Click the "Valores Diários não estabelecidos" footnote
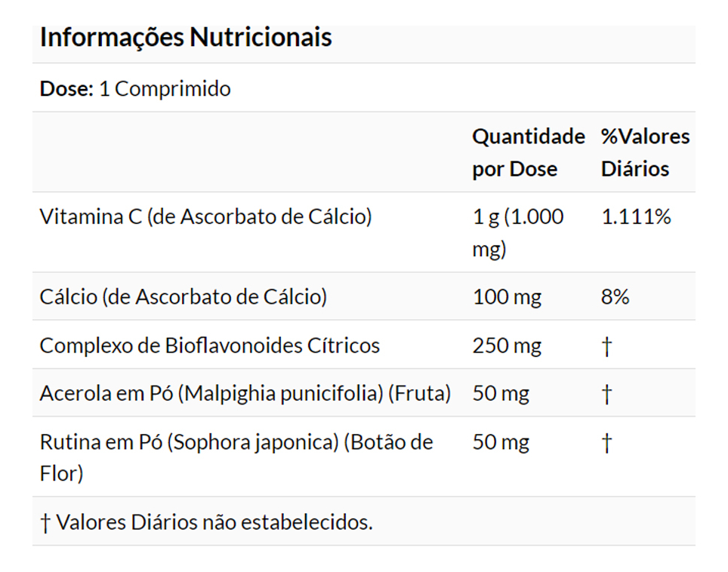Viewport: 728px width, 572px height. (206, 522)
